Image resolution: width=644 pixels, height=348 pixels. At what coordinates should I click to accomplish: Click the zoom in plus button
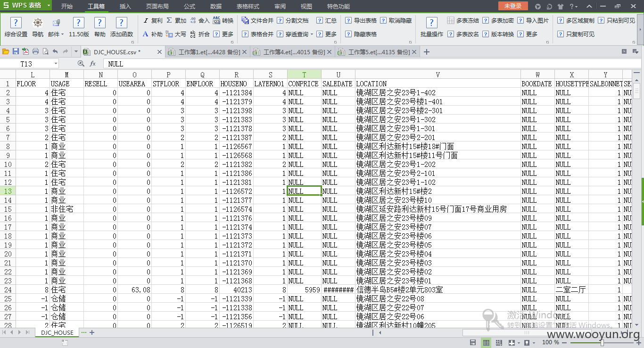(x=639, y=343)
